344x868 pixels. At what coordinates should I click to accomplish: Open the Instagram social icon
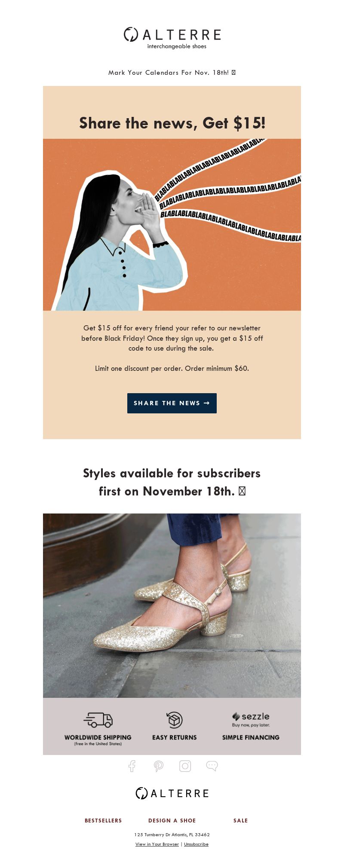pyautogui.click(x=185, y=766)
